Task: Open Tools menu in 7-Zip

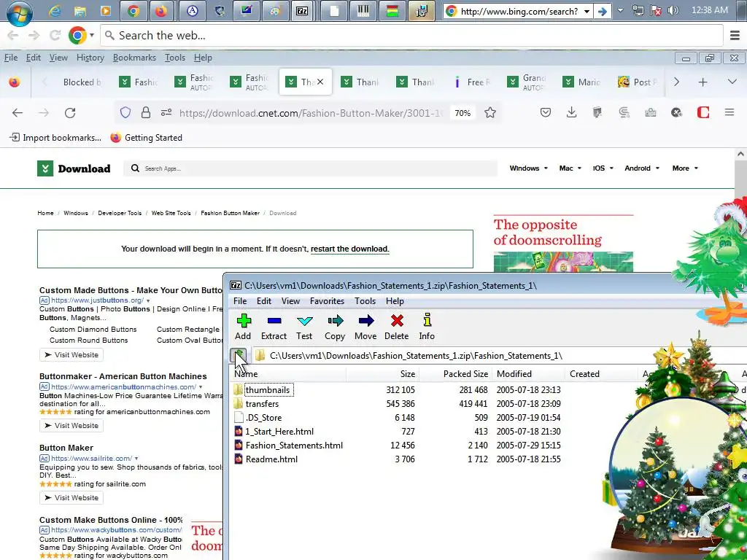Action: point(365,301)
